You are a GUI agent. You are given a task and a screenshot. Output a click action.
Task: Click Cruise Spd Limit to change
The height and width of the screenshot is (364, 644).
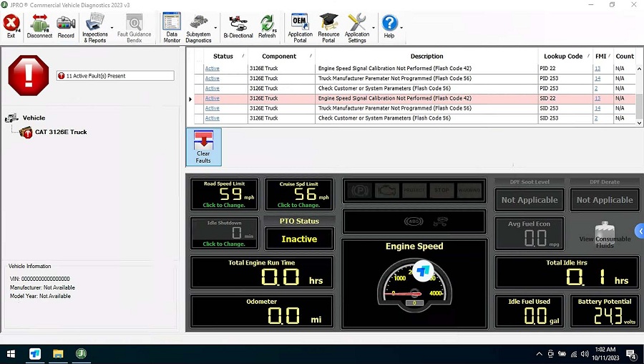[299, 195]
